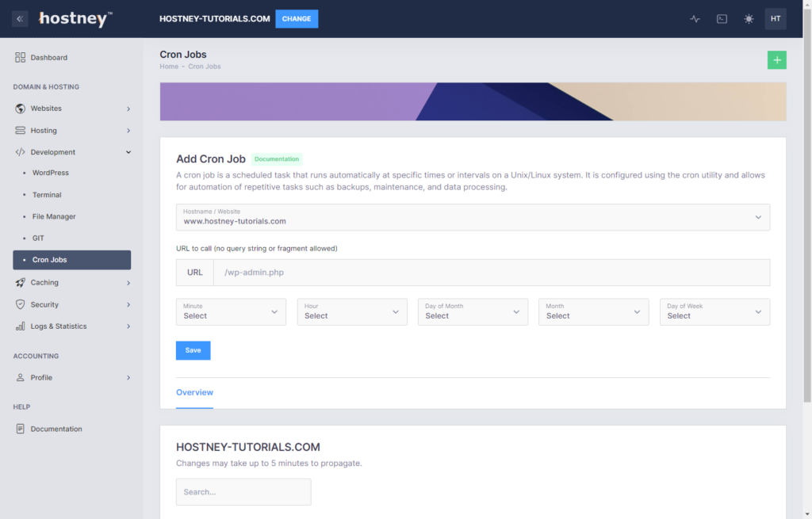Click the Save button
Image resolution: width=812 pixels, height=519 pixels.
(193, 349)
